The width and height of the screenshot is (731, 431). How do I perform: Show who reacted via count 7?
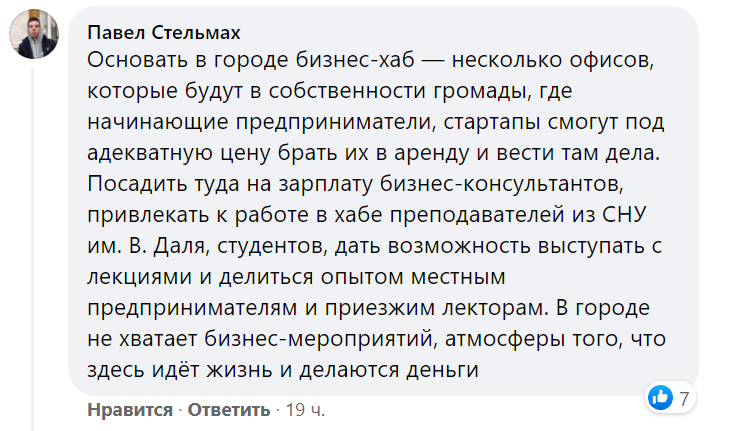pos(684,398)
